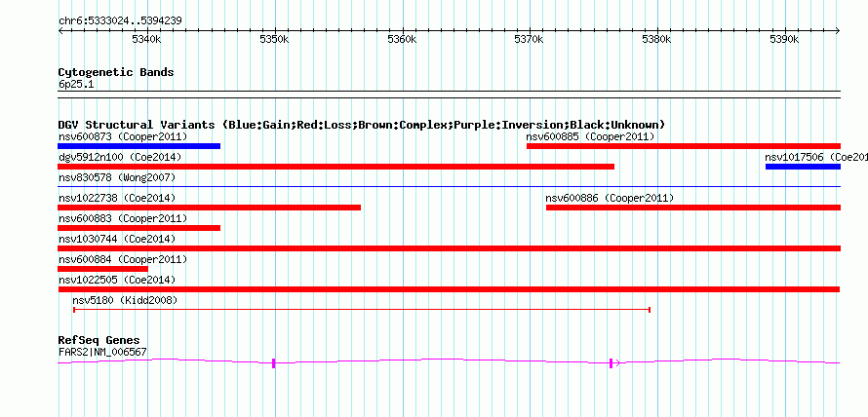Click the magenta FARS2 intron line
This screenshot has width=868, height=417.
coord(449,361)
